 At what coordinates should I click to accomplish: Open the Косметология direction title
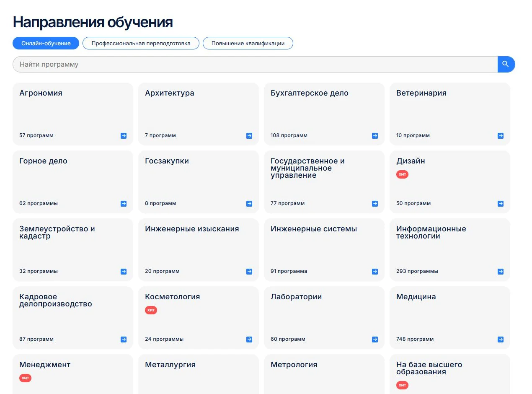pos(173,297)
